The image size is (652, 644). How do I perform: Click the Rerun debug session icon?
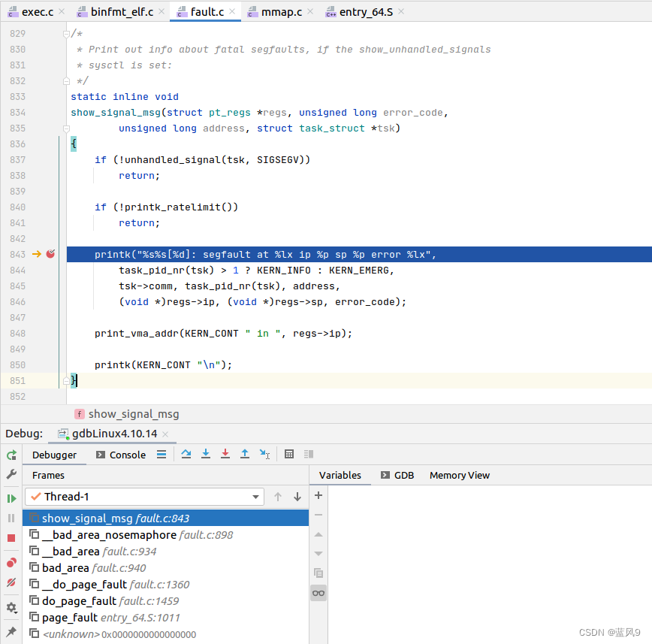(12, 455)
